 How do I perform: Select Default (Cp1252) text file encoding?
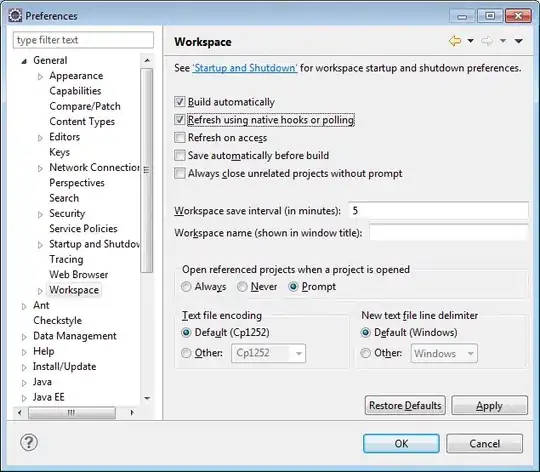pyautogui.click(x=186, y=332)
